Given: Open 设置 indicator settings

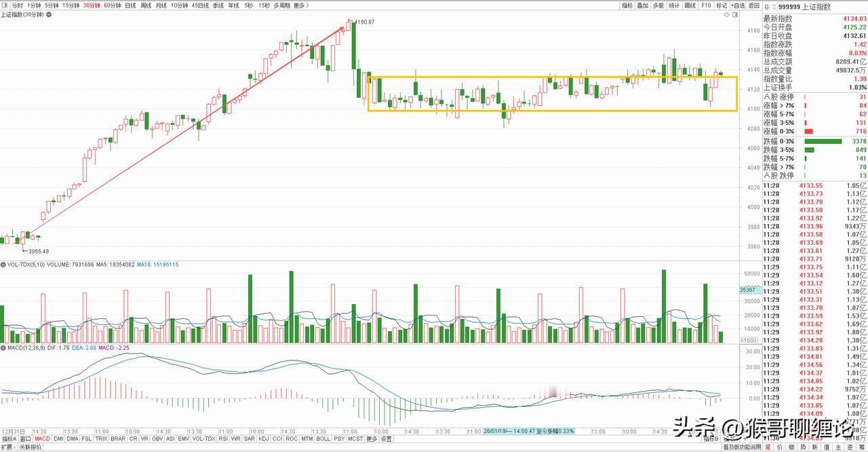Looking at the screenshot, I should [386, 438].
